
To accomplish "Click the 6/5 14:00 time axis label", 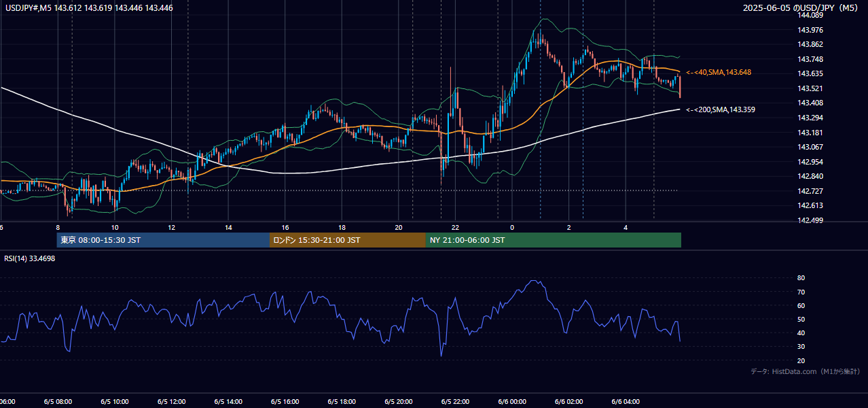I will pos(228,401).
